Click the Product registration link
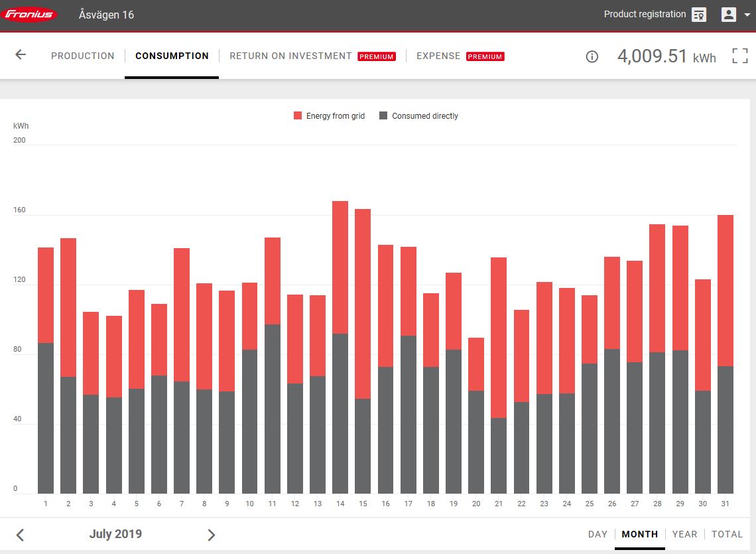 click(x=645, y=14)
